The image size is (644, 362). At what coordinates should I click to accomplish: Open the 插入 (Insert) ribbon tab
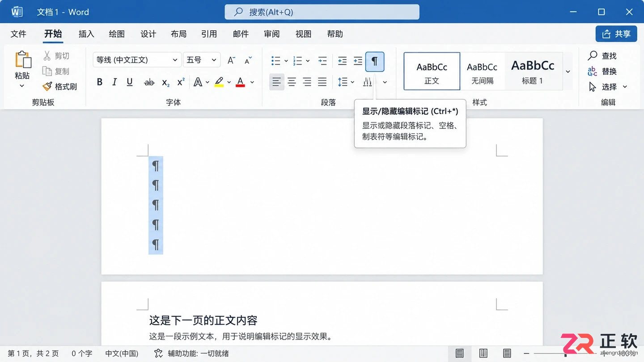click(x=86, y=34)
